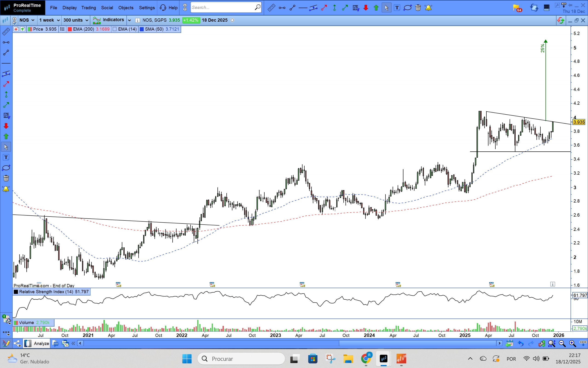The image size is (588, 368).
Task: Select the Fibonacci retracement tool in top toolbar
Action: click(x=355, y=8)
